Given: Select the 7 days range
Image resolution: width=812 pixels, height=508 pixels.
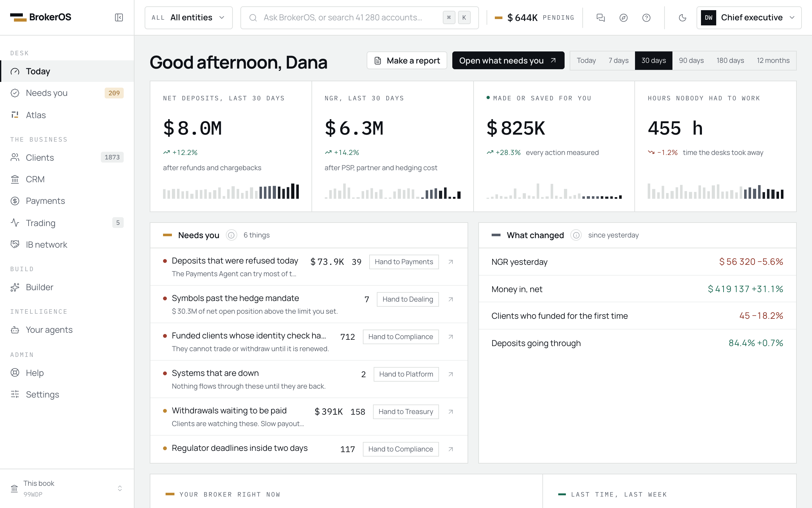Looking at the screenshot, I should click(619, 60).
